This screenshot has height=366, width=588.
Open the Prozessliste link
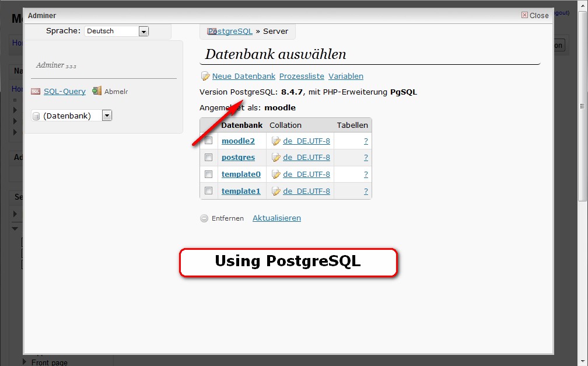tap(302, 76)
